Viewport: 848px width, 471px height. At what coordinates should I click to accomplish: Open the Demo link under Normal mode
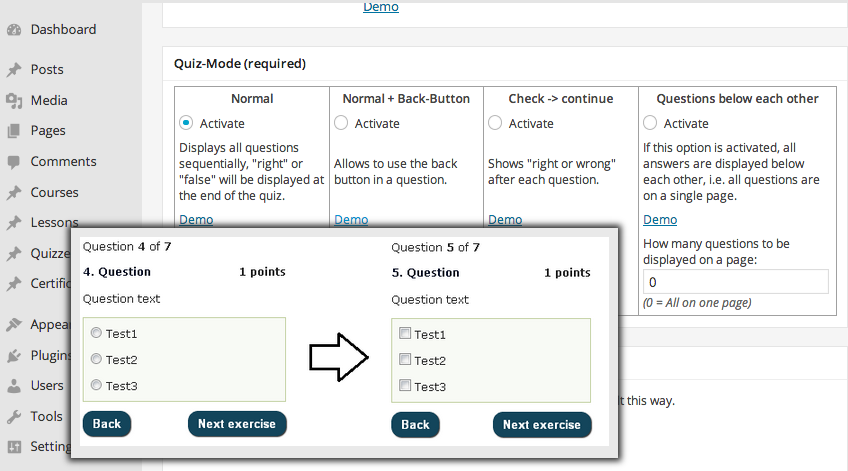point(196,220)
